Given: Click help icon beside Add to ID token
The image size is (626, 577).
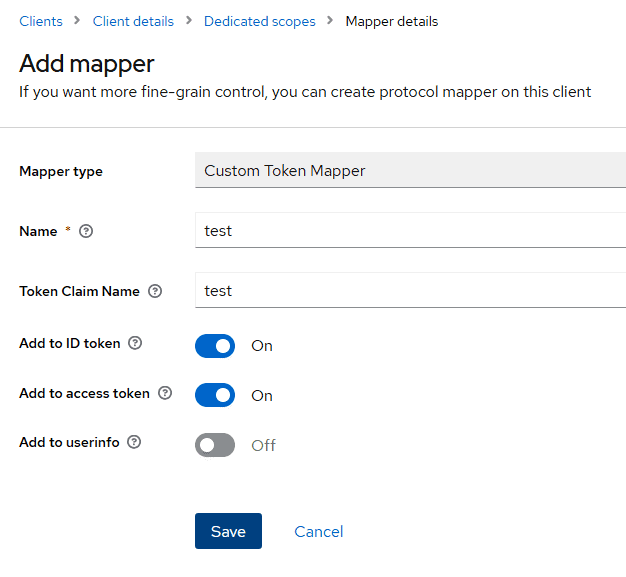Looking at the screenshot, I should tap(135, 343).
